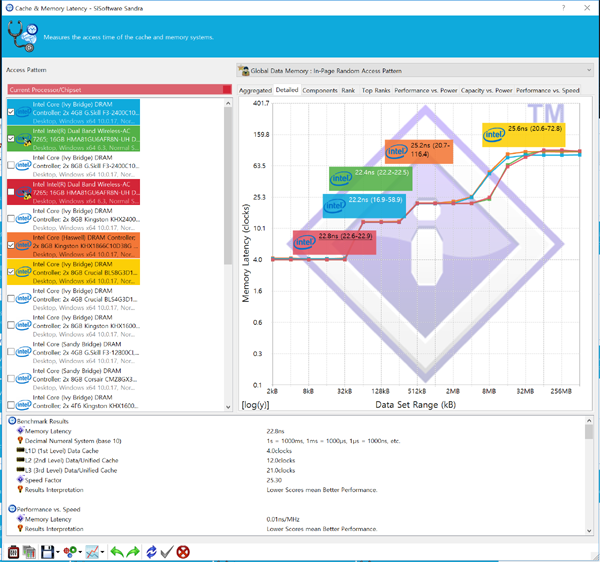Click the red color swatch beside Current Processor/Chipset
This screenshot has width=600, height=562.
pos(227,90)
